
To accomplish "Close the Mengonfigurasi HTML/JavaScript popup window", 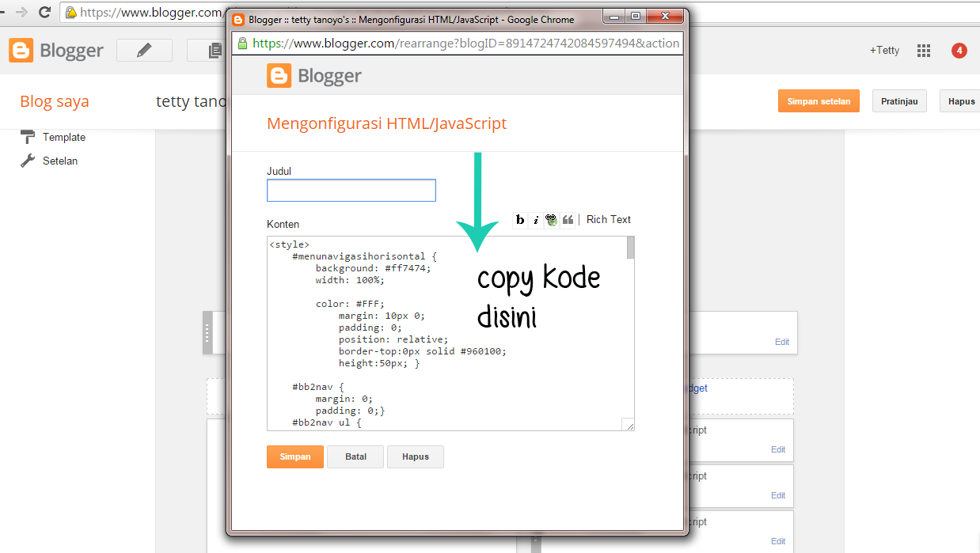I will pyautogui.click(x=663, y=16).
